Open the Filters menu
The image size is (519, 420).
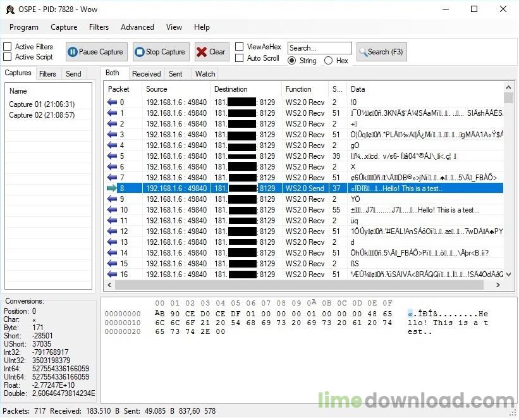[x=99, y=27]
